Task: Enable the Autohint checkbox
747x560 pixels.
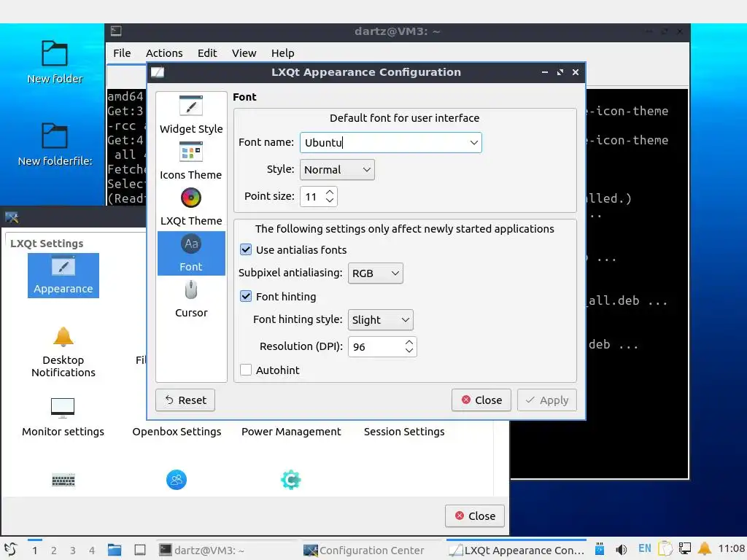Action: [x=246, y=370]
